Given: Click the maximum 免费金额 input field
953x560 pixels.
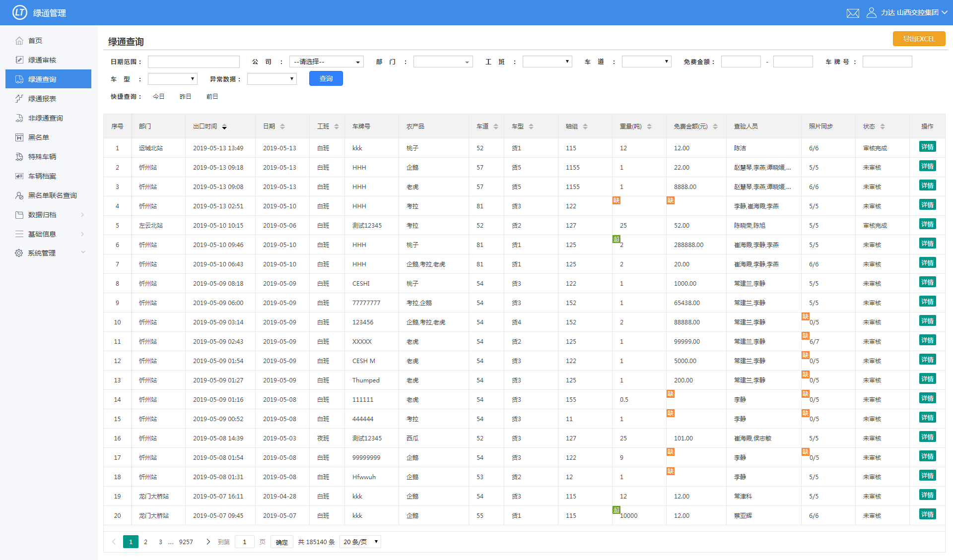Looking at the screenshot, I should tap(793, 62).
